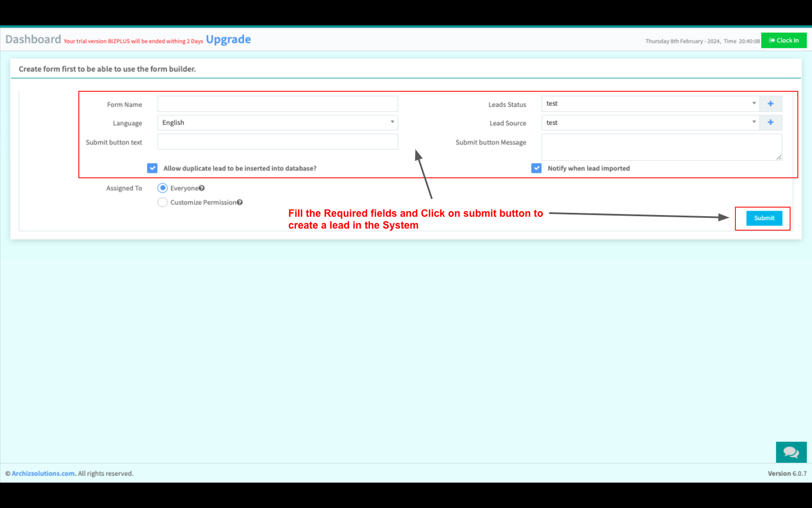Open the live chat bubble icon

point(791,452)
